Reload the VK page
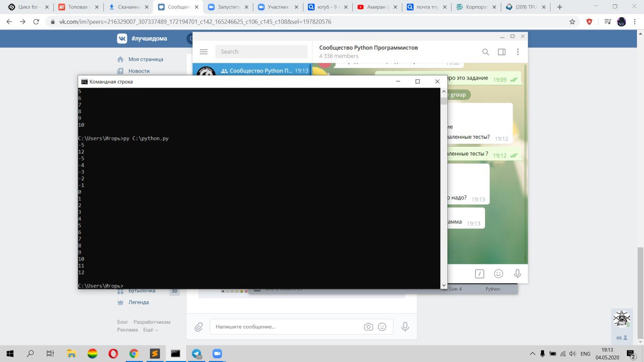 pos(36,22)
